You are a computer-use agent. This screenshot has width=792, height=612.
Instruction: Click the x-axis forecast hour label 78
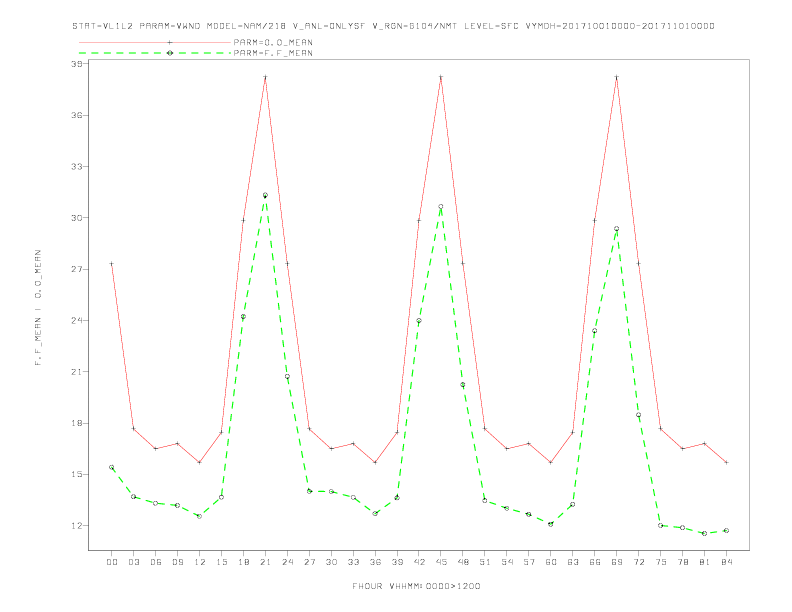(x=682, y=562)
